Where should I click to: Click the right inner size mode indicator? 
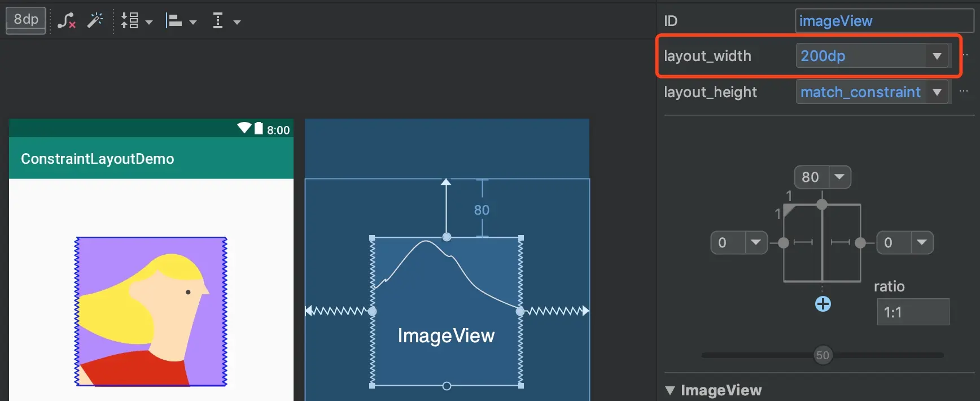[x=841, y=242]
